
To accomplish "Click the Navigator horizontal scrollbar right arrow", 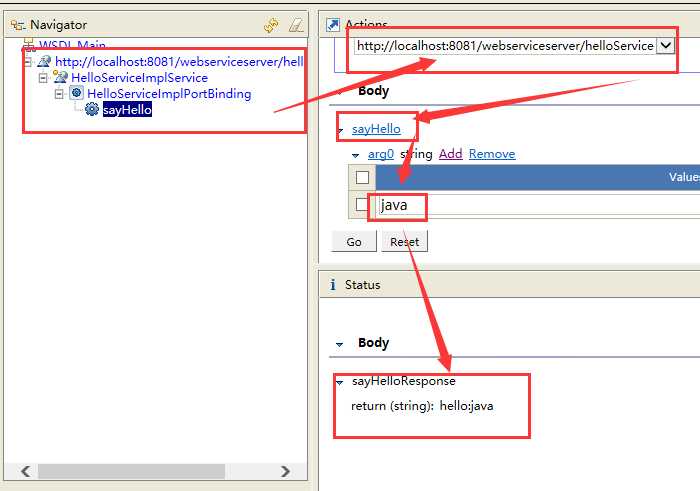I will [x=285, y=471].
